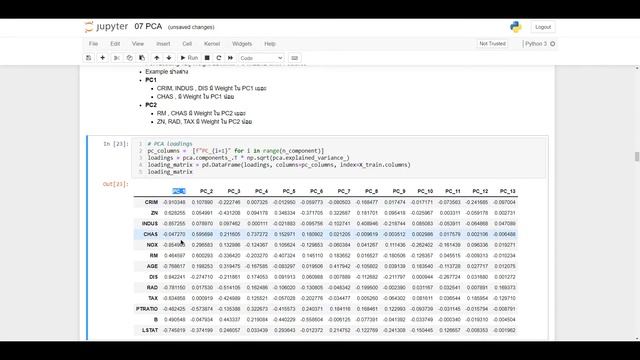Open the Widgets menu

[242, 44]
